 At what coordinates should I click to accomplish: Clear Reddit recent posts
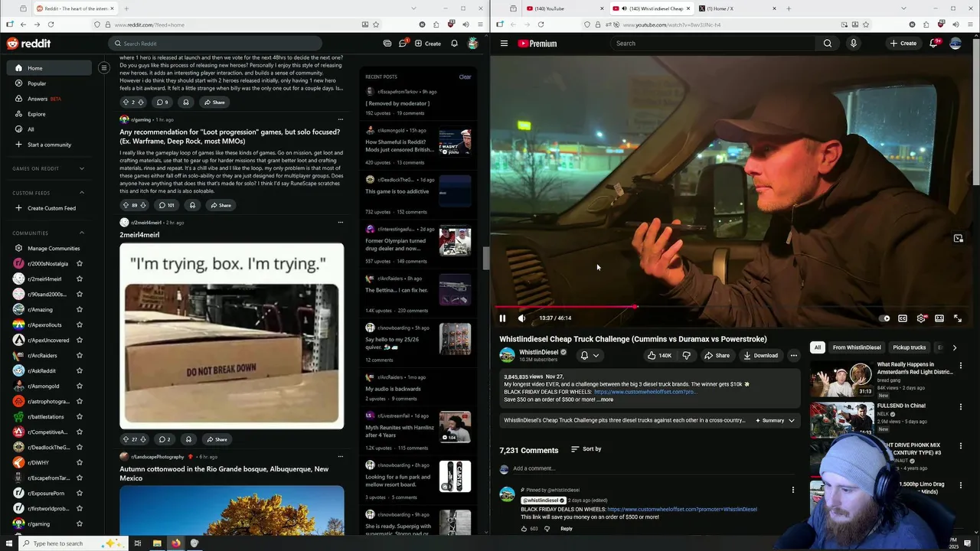click(465, 77)
